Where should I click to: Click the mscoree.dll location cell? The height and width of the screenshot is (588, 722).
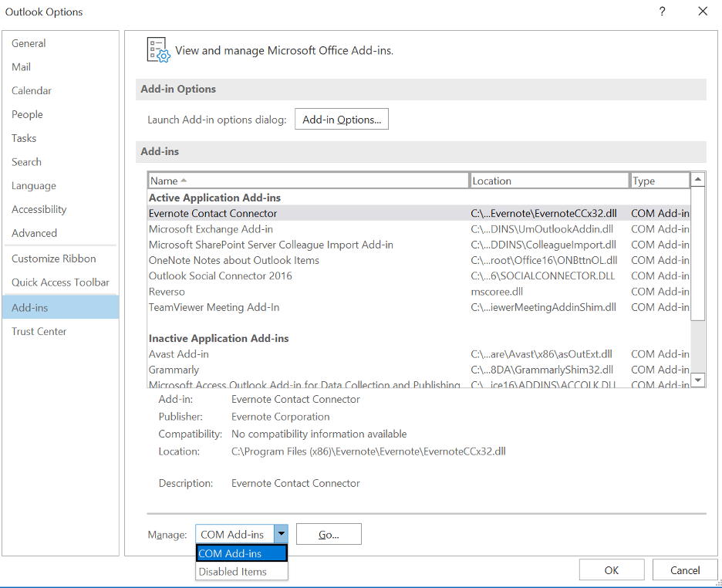[x=497, y=292]
